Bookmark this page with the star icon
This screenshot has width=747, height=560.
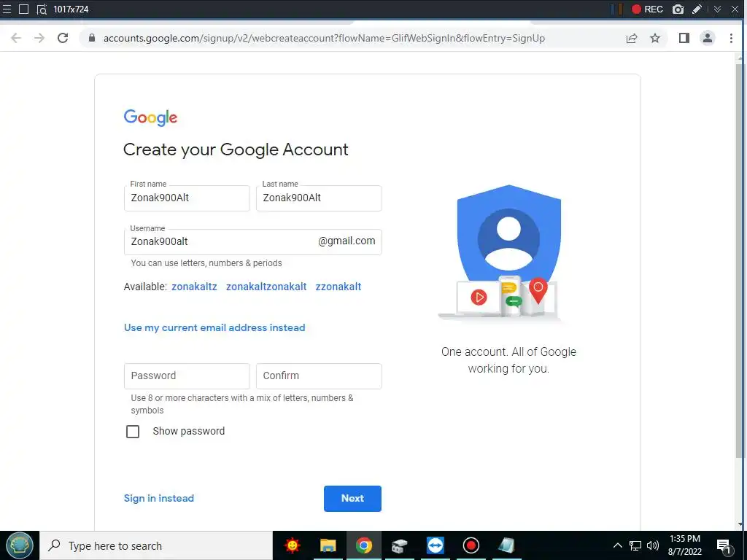[x=655, y=38]
